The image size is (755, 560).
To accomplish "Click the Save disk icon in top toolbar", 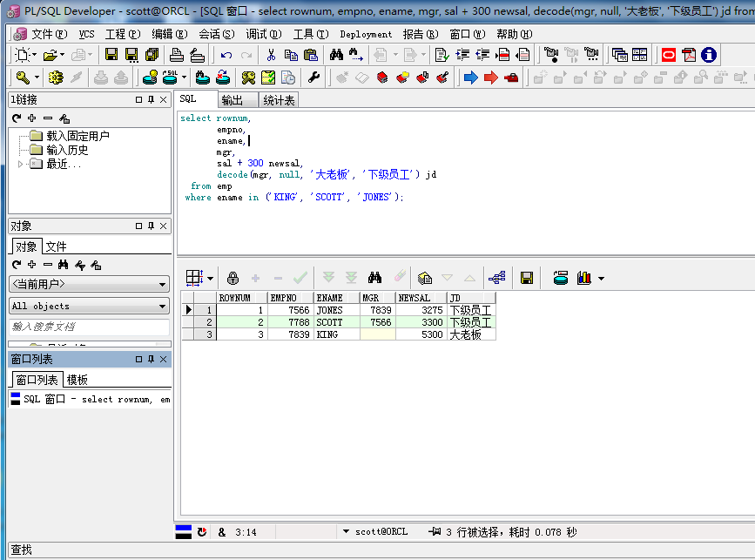I will (111, 55).
